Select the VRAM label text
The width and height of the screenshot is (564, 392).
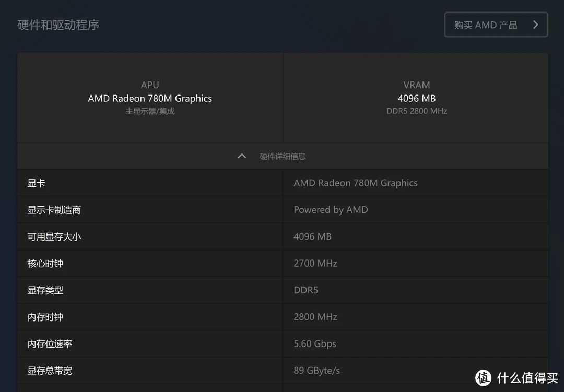[417, 85]
